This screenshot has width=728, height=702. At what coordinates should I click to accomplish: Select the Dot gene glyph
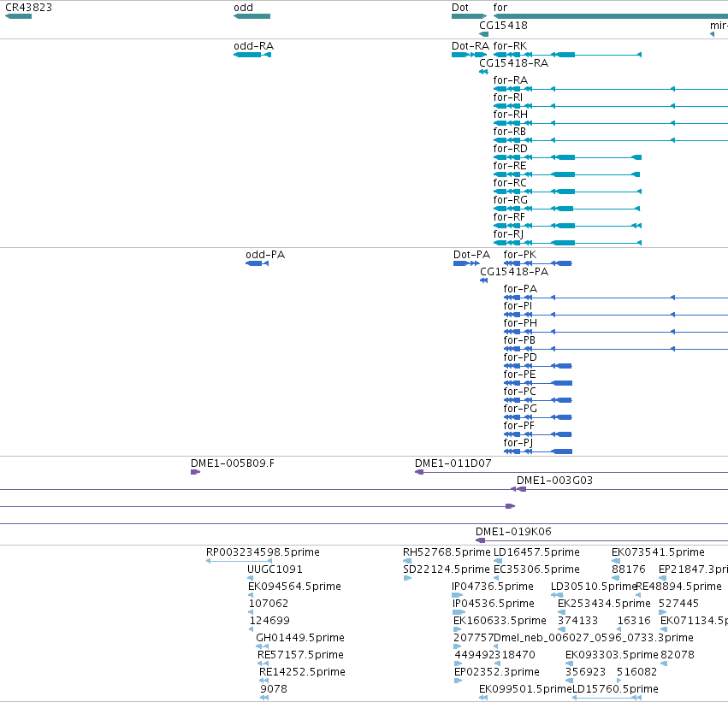[469, 16]
